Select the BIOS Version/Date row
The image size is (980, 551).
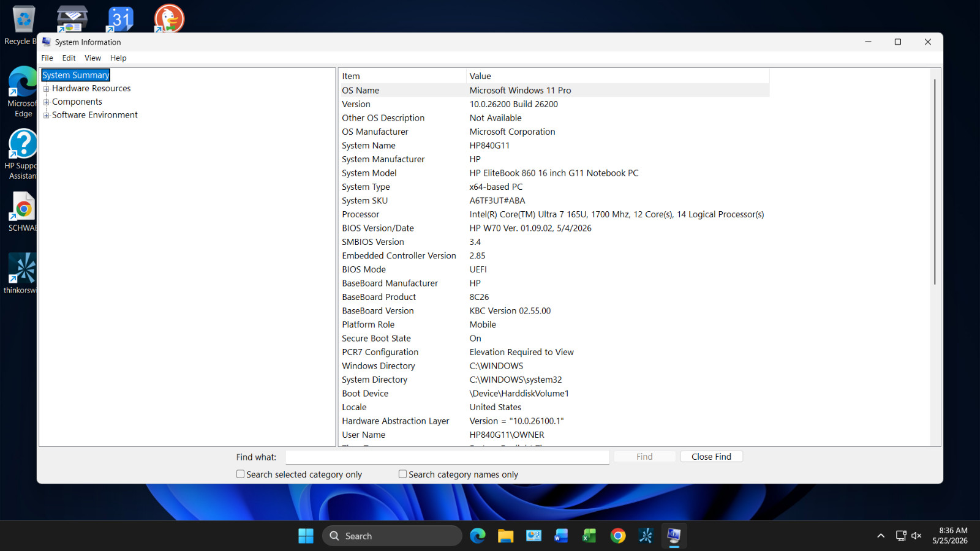554,228
